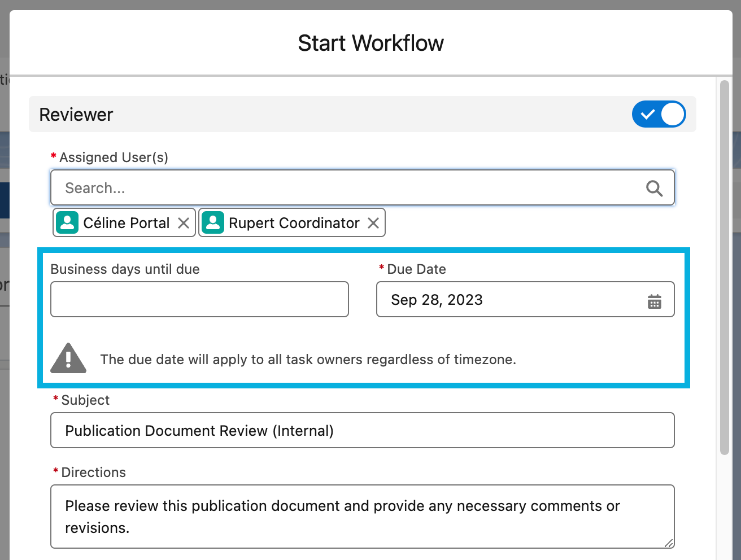Viewport: 741px width, 560px height.
Task: Click into the Subject text field
Action: click(362, 430)
